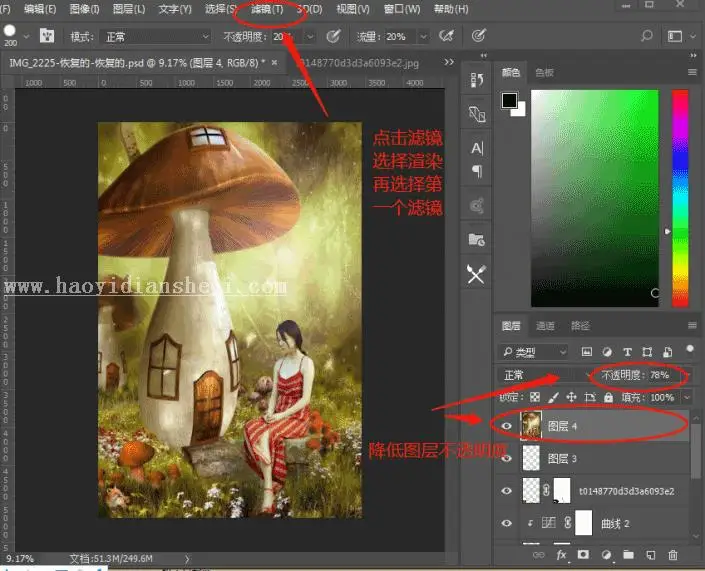The image size is (705, 571).
Task: Open the 视图(V) menu
Action: pos(353,9)
